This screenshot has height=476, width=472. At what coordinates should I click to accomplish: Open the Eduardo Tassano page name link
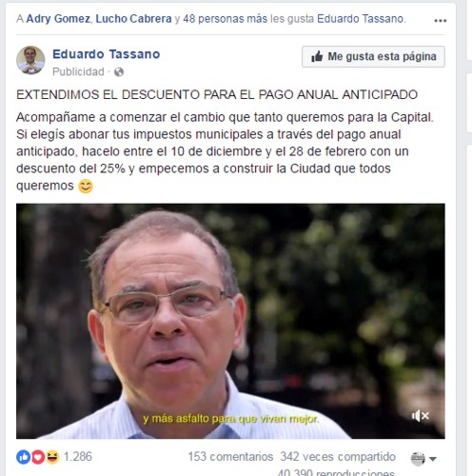point(107,54)
